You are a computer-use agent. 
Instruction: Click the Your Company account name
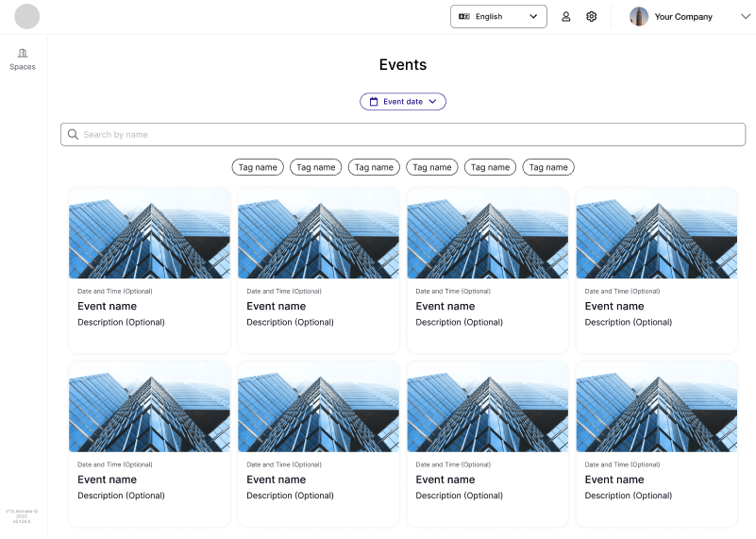coord(683,17)
